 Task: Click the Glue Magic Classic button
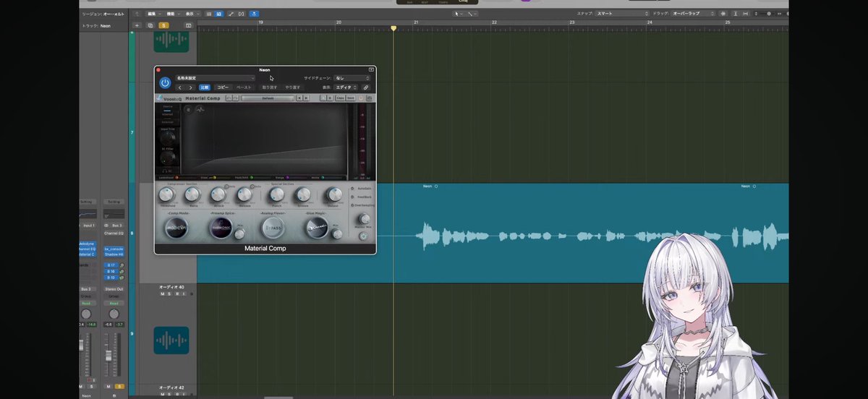coord(318,228)
